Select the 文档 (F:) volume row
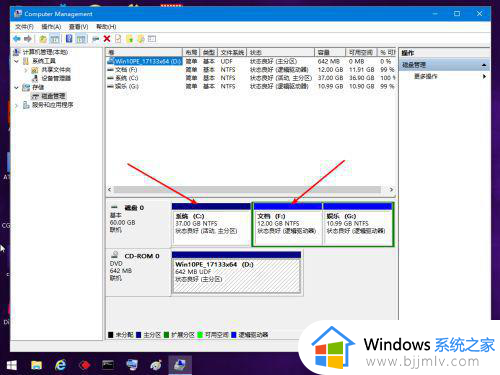Viewport: 500px width, 375px height. tap(251, 70)
